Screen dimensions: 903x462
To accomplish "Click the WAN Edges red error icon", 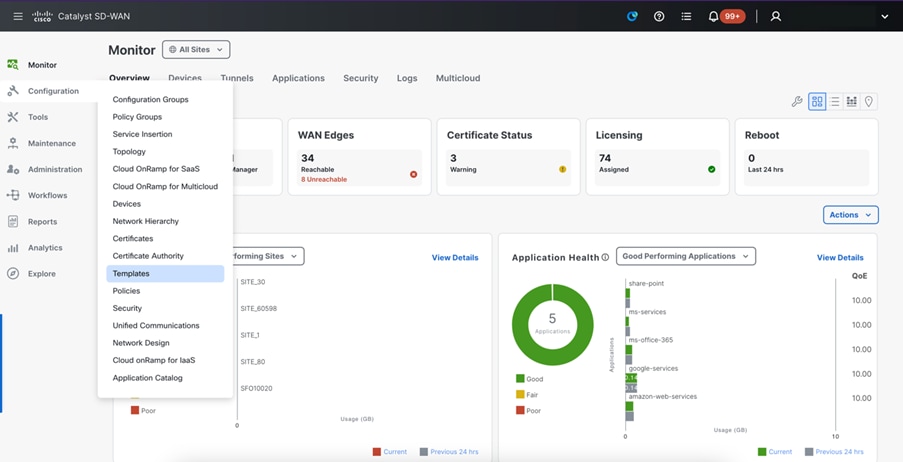I will tap(413, 174).
